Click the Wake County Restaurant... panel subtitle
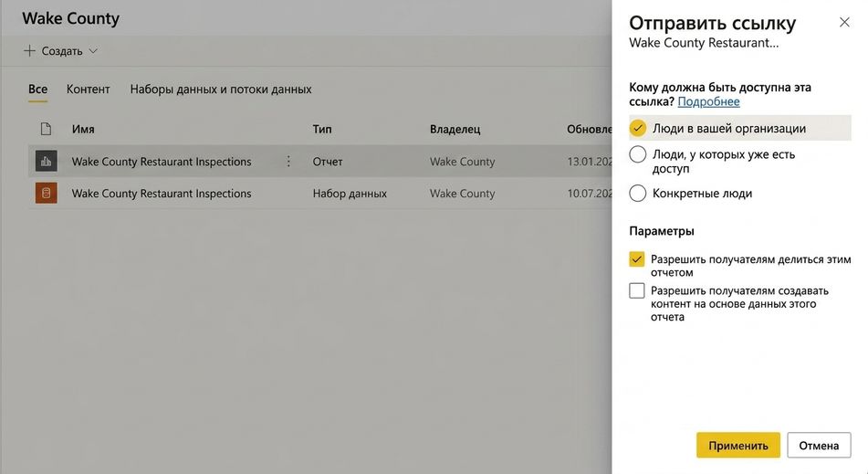 tap(704, 43)
